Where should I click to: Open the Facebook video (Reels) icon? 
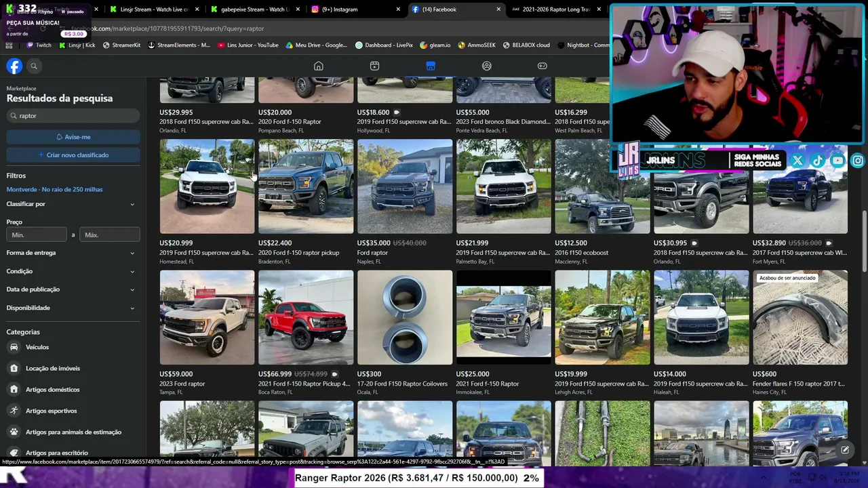point(374,66)
